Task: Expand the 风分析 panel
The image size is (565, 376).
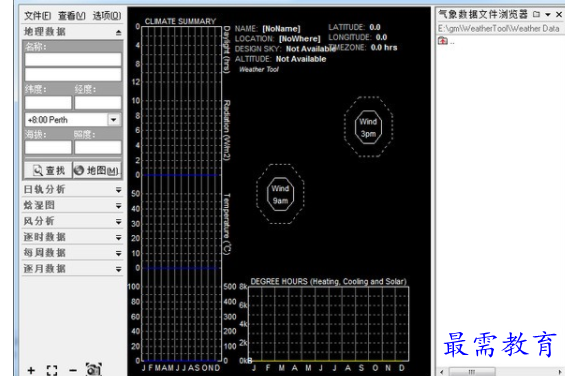Action: pyautogui.click(x=72, y=221)
